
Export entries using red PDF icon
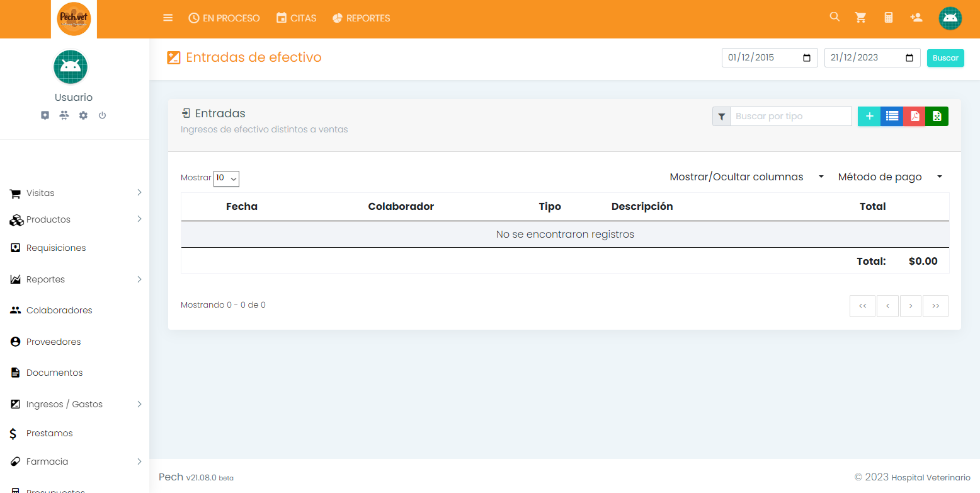point(914,116)
